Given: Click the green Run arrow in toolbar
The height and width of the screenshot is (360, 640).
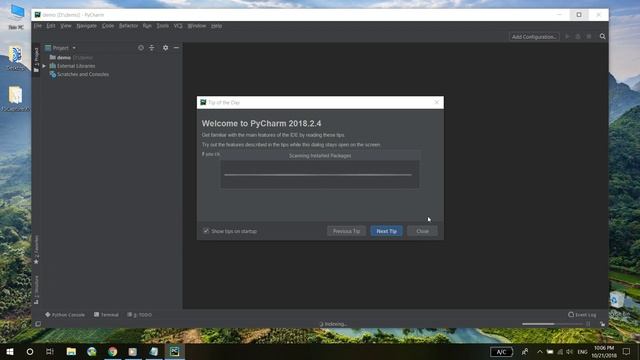Looking at the screenshot, I should 567,36.
